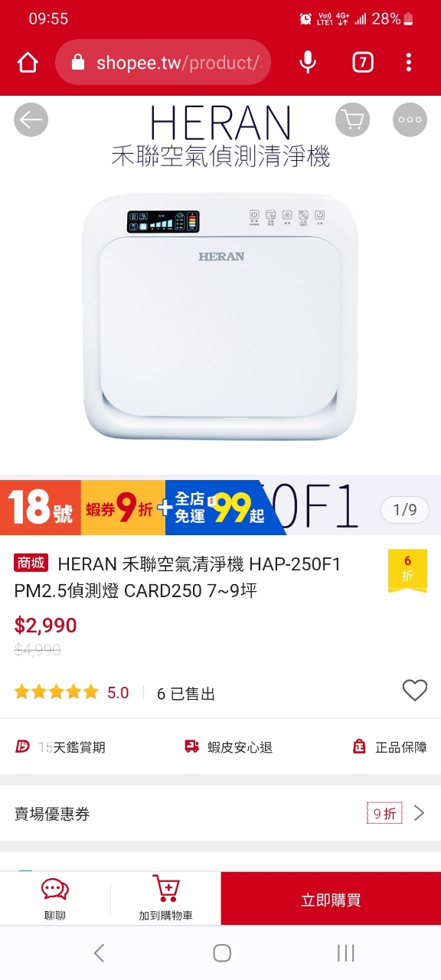Open the browser tab switcher showing 7

tap(363, 63)
